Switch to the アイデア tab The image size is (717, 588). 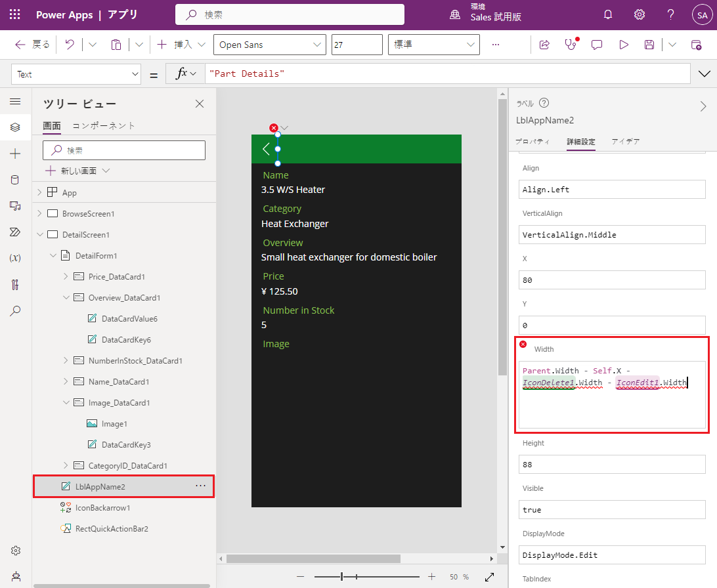(x=626, y=142)
